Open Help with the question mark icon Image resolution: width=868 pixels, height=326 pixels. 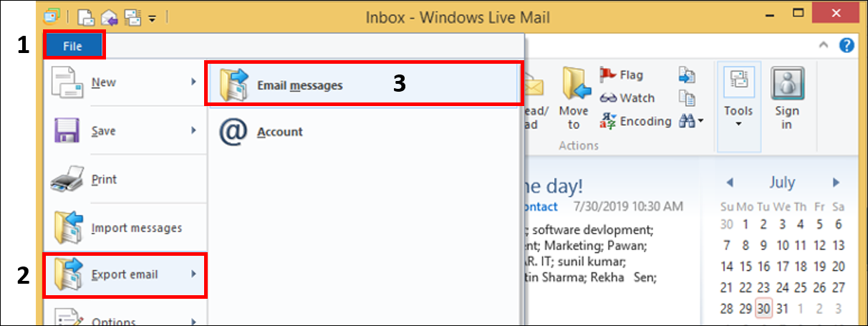coord(847,46)
